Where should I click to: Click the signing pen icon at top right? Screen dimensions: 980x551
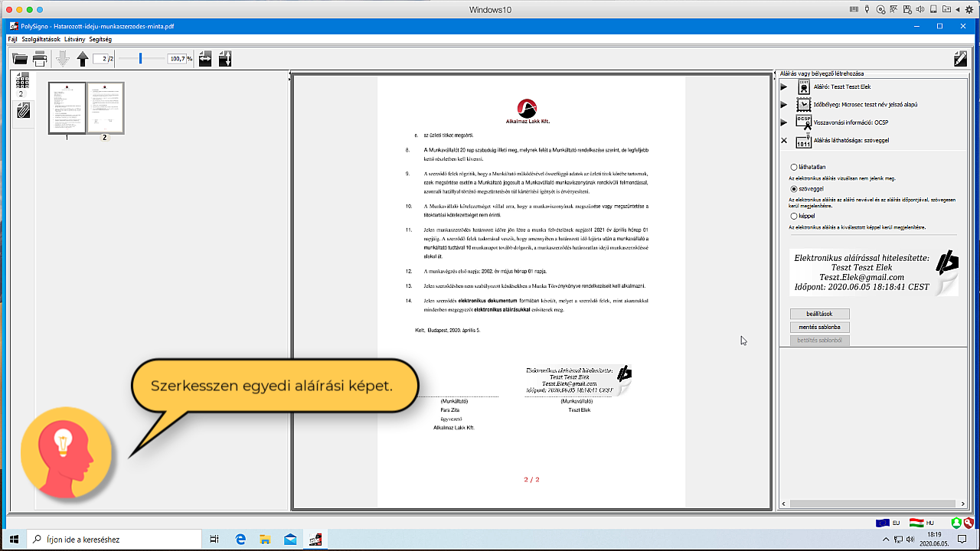click(960, 59)
